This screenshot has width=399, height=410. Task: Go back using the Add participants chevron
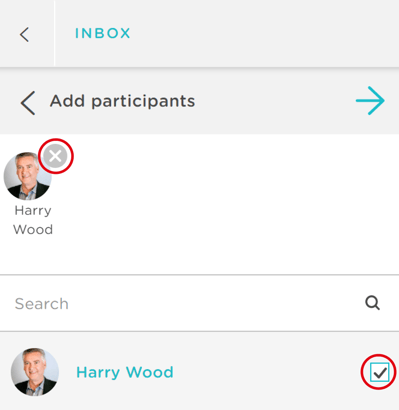tap(28, 103)
